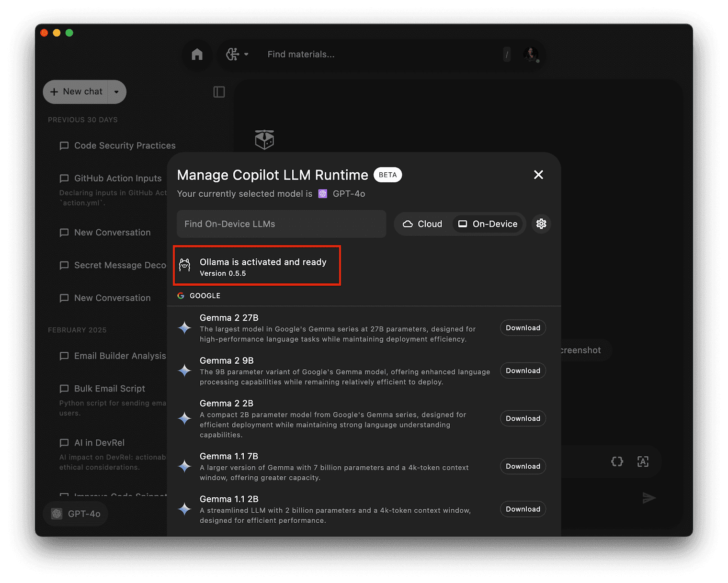Click the Gemma 1.1 2B sparkle icon
The width and height of the screenshot is (728, 583).
pos(184,509)
